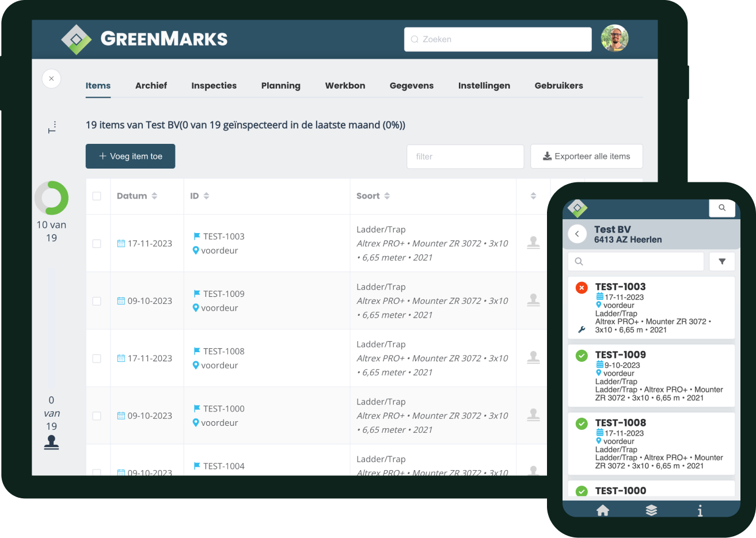Open the TEST-1008 card on phone
Image resolution: width=756 pixels, height=538 pixels.
pos(651,444)
